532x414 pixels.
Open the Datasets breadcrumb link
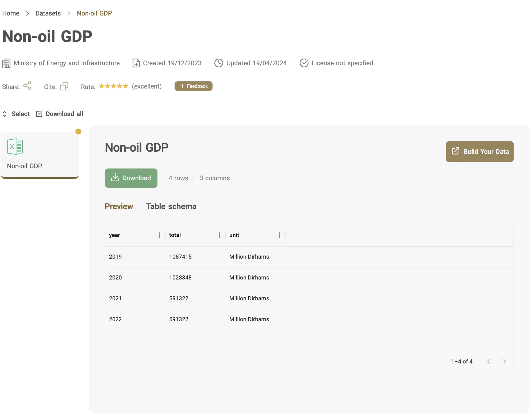tap(48, 13)
